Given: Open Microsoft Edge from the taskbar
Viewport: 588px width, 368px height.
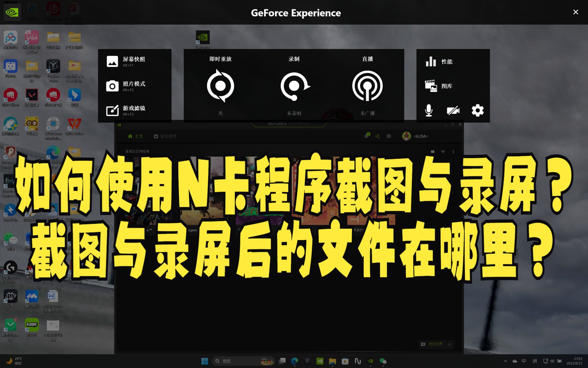Looking at the screenshot, I should pyautogui.click(x=295, y=361).
